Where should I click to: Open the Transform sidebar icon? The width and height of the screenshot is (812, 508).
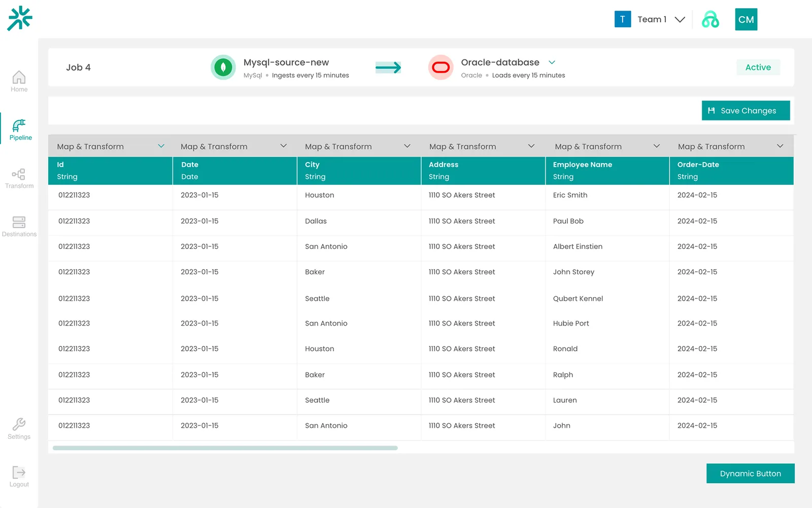pos(19,174)
